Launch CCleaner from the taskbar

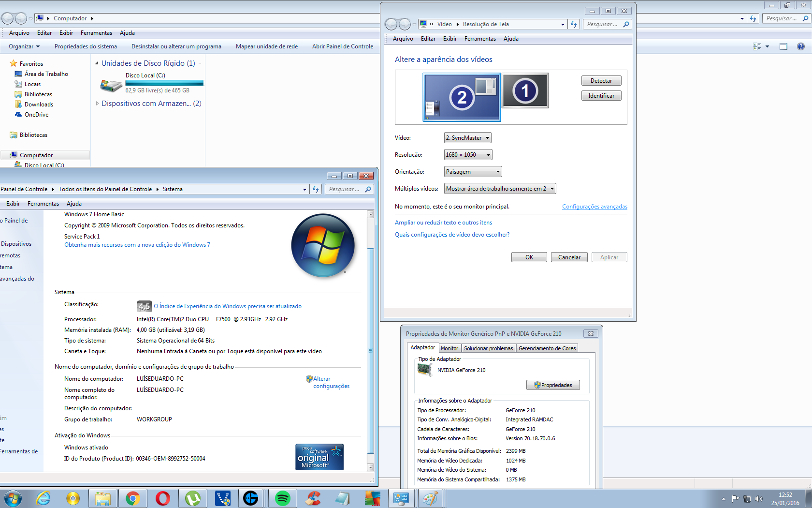tap(313, 498)
